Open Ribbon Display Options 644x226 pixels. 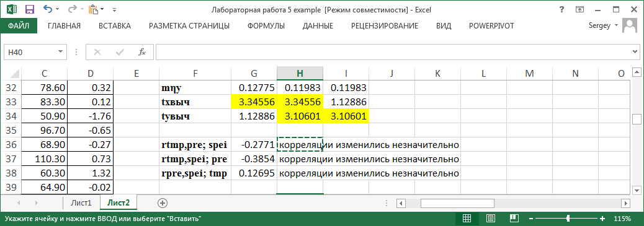tap(580, 9)
